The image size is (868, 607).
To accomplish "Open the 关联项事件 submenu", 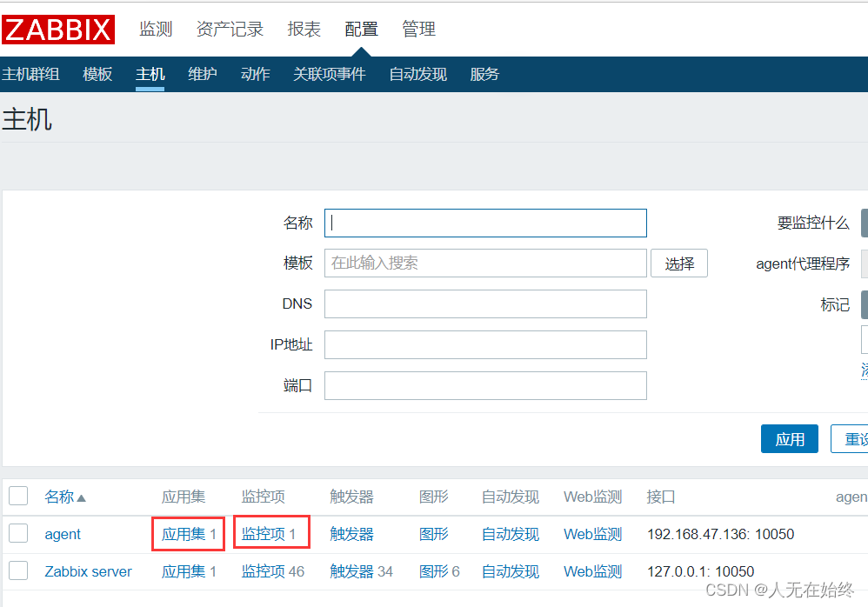I will [x=330, y=74].
